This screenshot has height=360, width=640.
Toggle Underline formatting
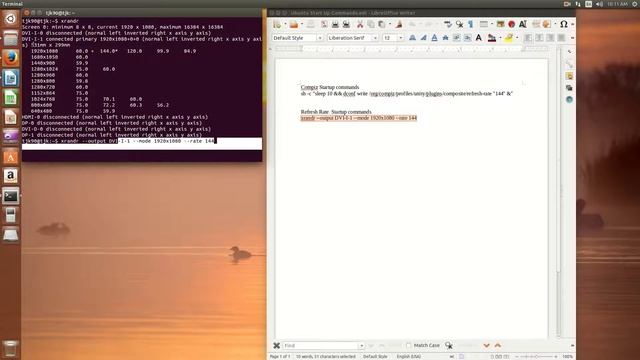[434, 38]
